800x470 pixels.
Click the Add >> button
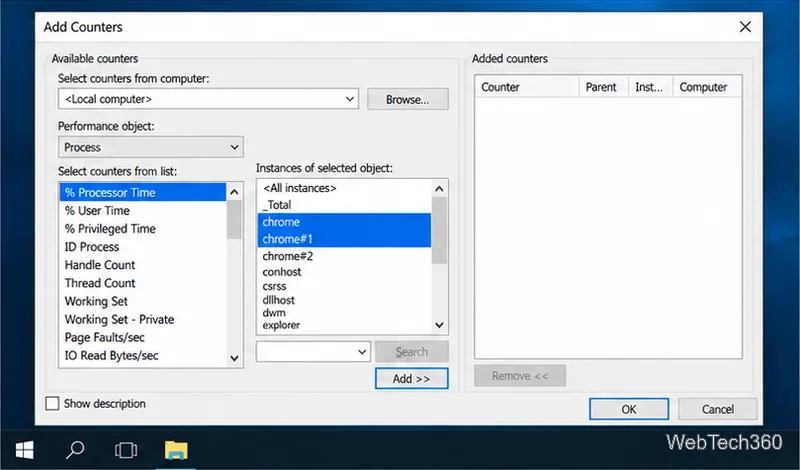pos(412,379)
